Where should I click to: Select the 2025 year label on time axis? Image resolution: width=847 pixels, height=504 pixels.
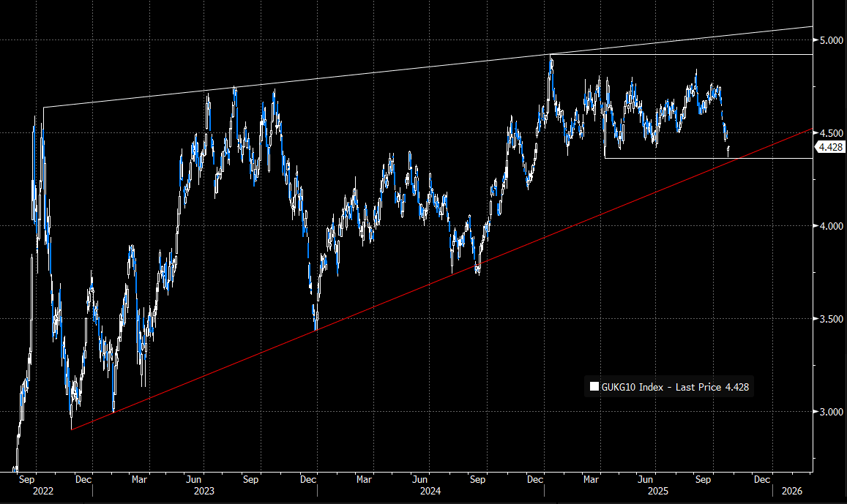[x=658, y=491]
